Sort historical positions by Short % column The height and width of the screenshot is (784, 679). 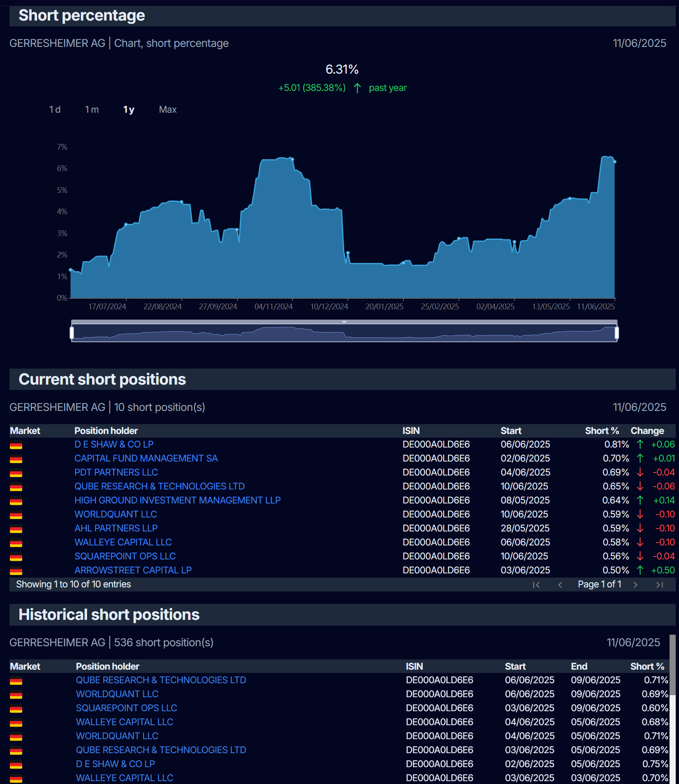(x=647, y=666)
